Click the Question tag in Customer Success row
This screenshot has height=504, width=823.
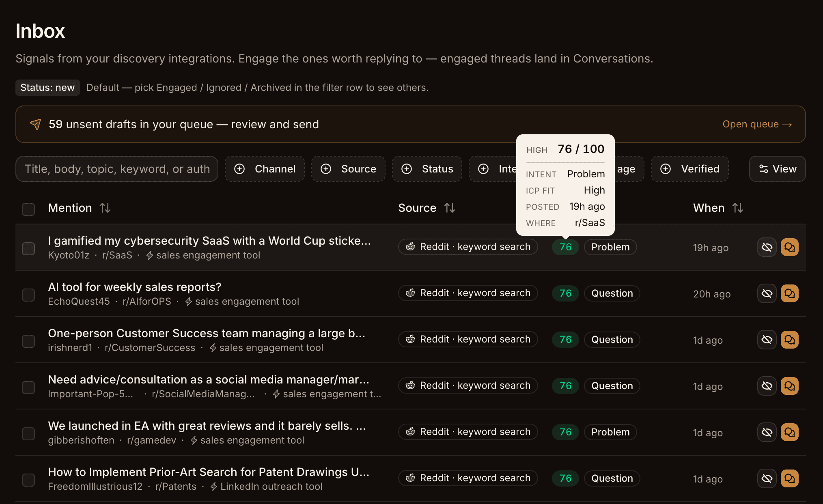612,340
